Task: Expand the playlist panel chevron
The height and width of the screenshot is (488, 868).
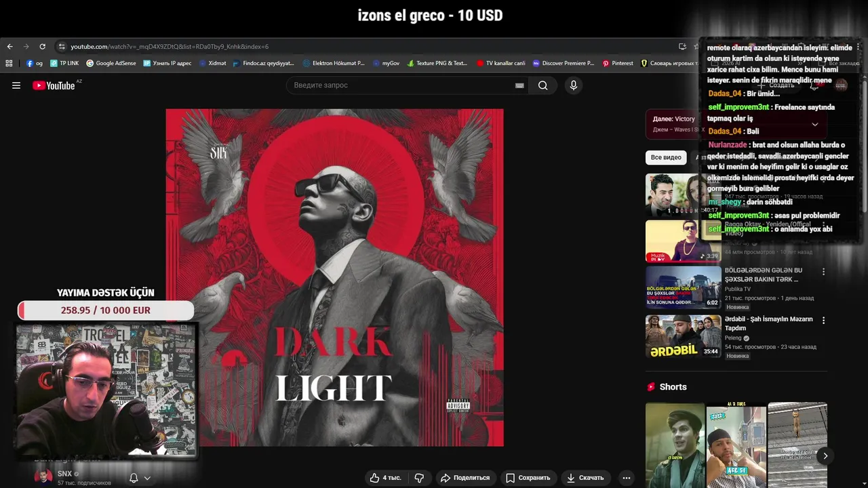Action: pyautogui.click(x=815, y=125)
